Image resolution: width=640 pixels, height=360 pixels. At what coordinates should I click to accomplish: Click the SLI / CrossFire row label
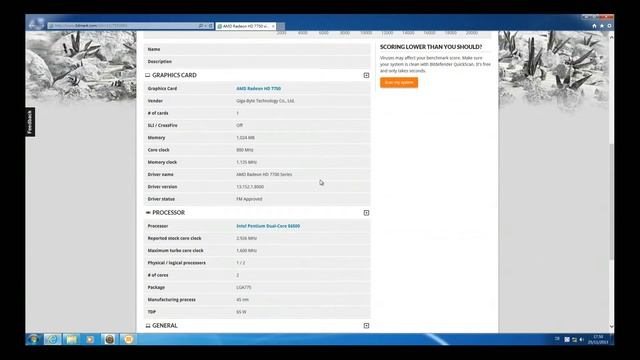click(x=162, y=125)
